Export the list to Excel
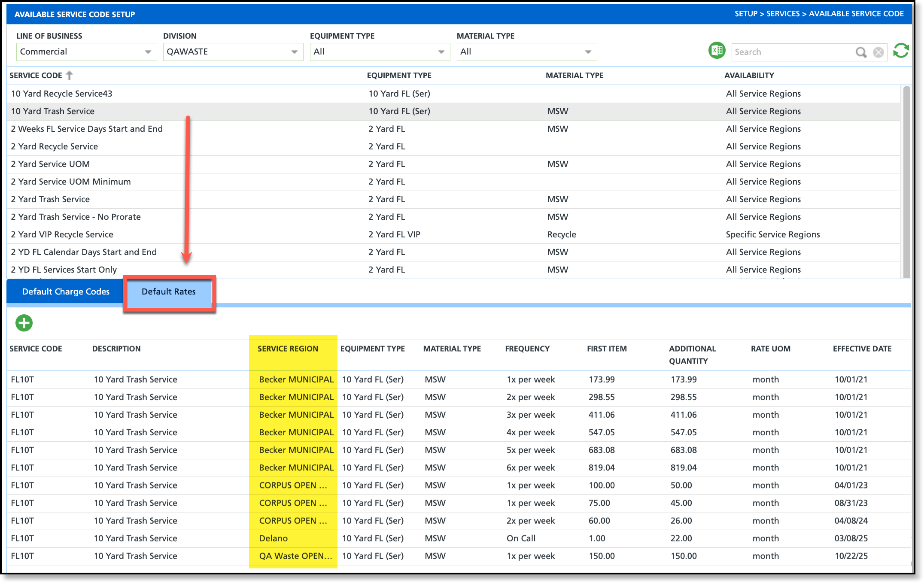 pos(716,51)
